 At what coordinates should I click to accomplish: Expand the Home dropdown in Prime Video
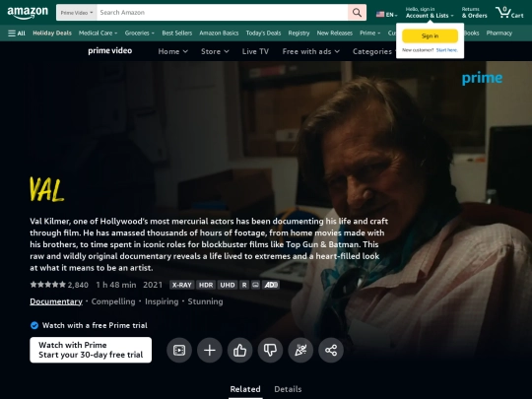pos(172,51)
